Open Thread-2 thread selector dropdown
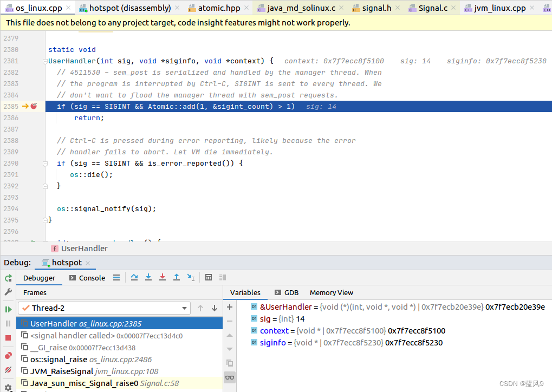Image resolution: width=552 pixels, height=392 pixels. click(104, 308)
